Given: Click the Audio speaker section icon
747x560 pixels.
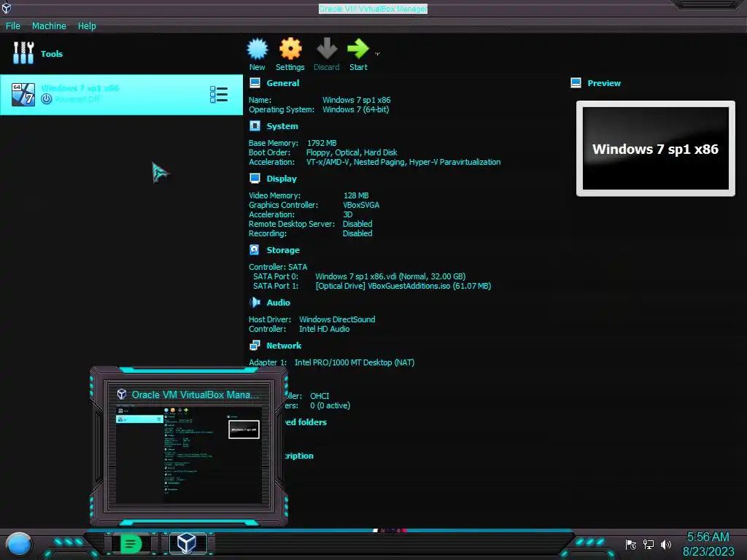Looking at the screenshot, I should (255, 302).
